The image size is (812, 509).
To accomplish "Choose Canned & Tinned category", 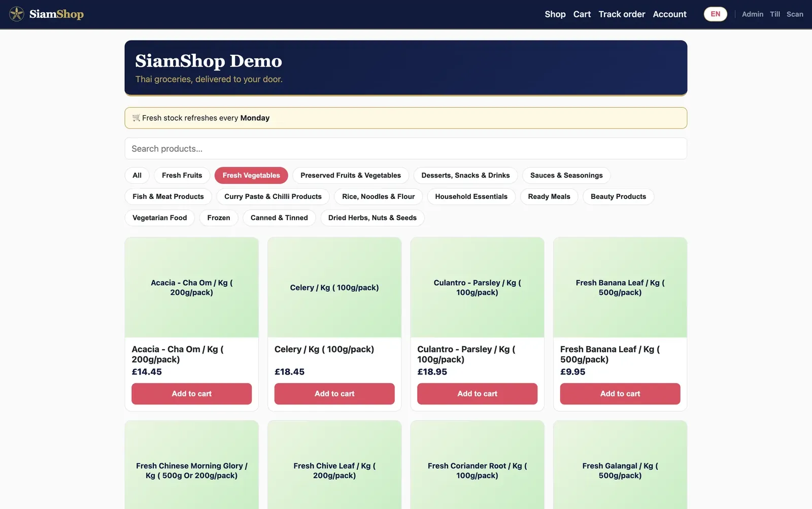I will click(279, 218).
